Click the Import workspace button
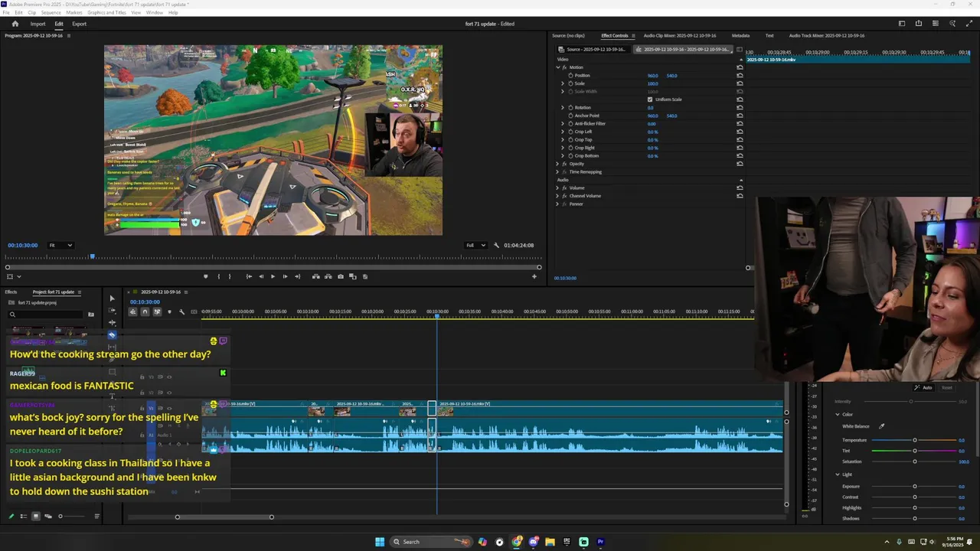 38,24
